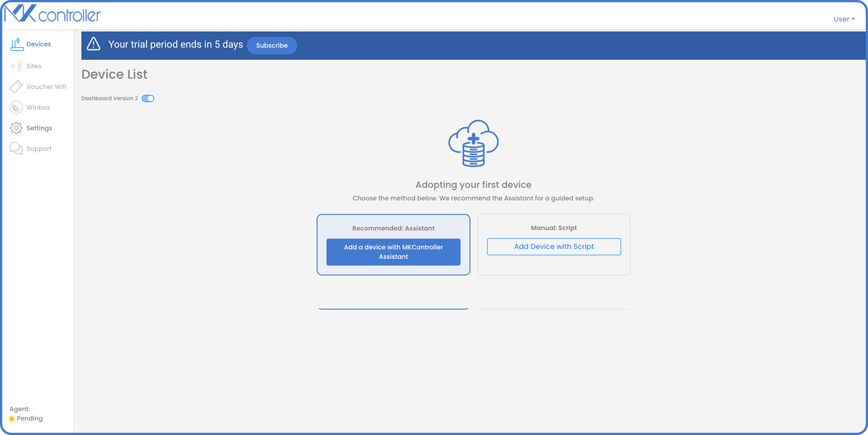Image resolution: width=868 pixels, height=435 pixels.
Task: Switch to the Sites section
Action: coord(34,66)
